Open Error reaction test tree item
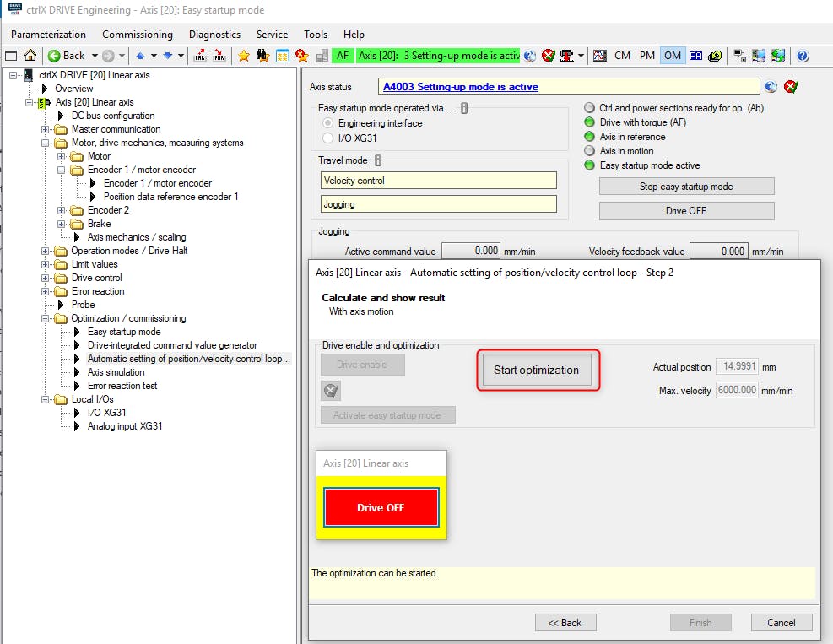This screenshot has height=644, width=833. click(x=122, y=386)
